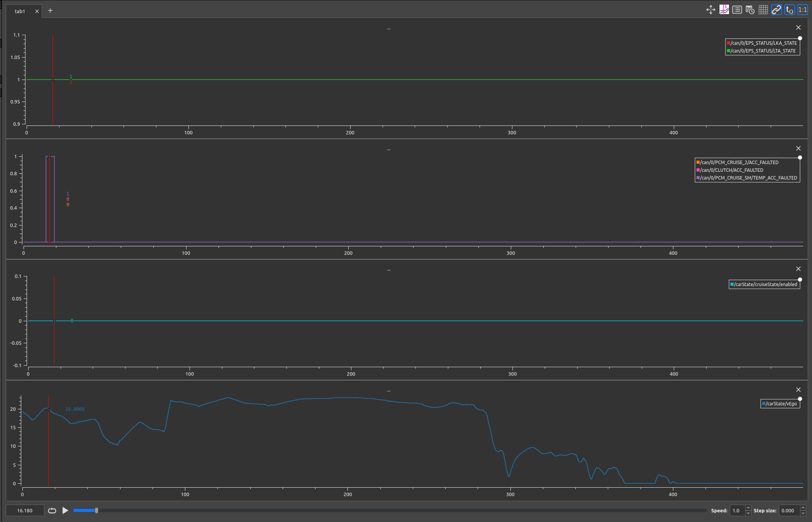Toggle the legend list icon
This screenshot has width=812, height=522.
point(737,10)
